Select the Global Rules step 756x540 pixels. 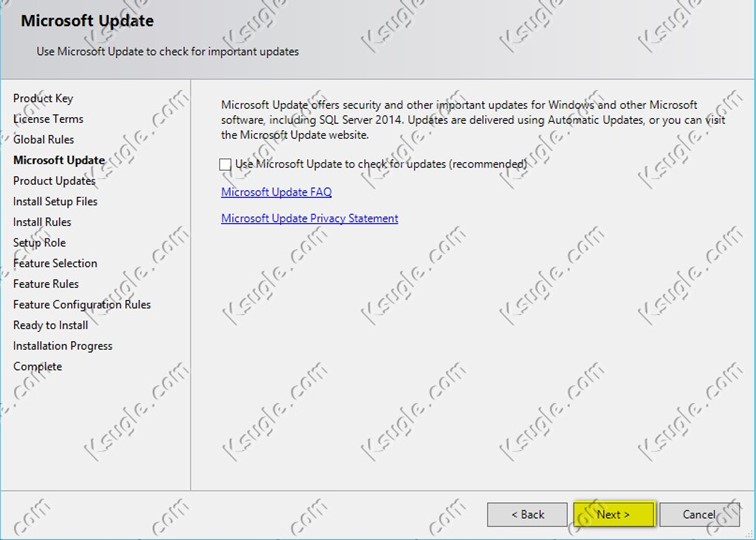coord(43,139)
